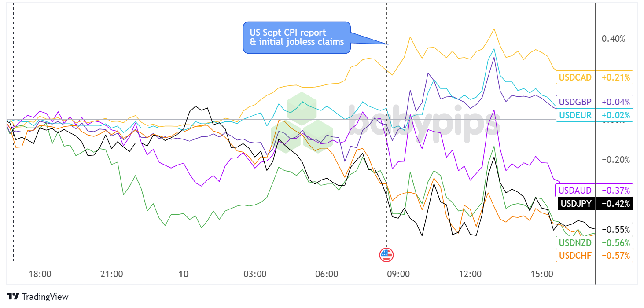Select the orange USDCHF series label
Image resolution: width=644 pixels, height=308 pixels.
tap(575, 255)
